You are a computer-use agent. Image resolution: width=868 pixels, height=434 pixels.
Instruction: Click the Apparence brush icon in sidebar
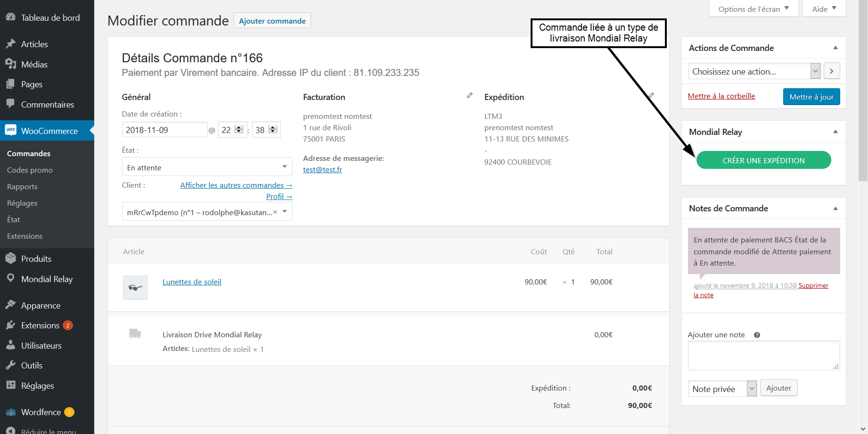tap(11, 305)
